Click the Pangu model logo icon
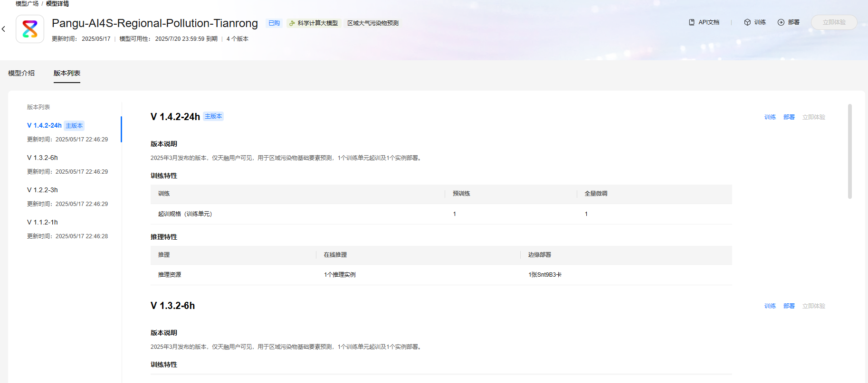The width and height of the screenshot is (868, 383). pos(30,29)
